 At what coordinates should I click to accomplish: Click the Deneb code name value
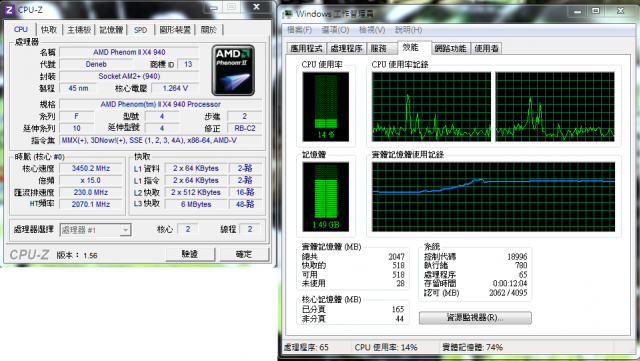(x=96, y=64)
